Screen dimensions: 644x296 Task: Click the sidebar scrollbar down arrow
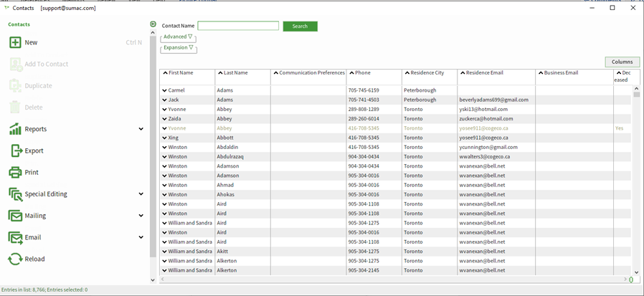pos(153,280)
